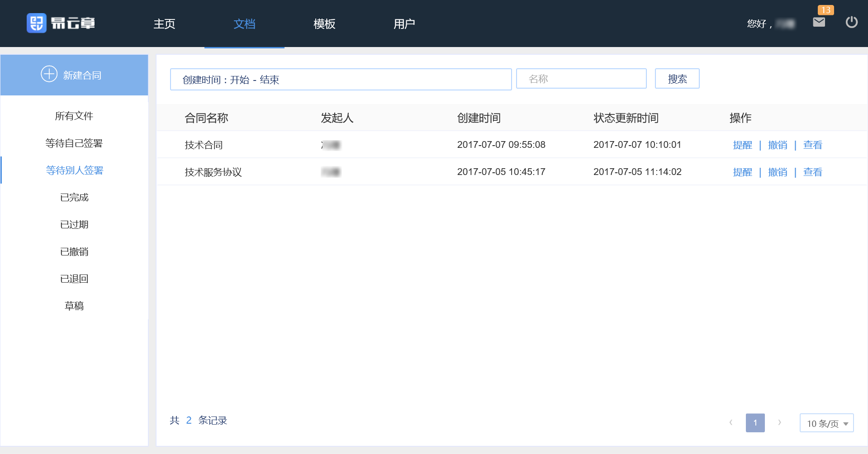Click 查看 for 技术合同 row
This screenshot has height=454, width=868.
click(x=812, y=145)
